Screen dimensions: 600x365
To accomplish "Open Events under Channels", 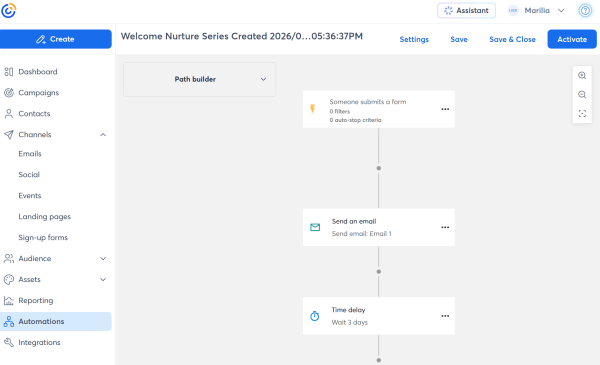I will (30, 196).
